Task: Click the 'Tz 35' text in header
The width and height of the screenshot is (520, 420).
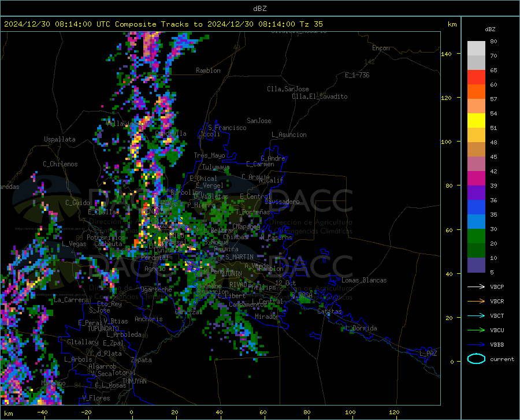Action: pos(311,24)
